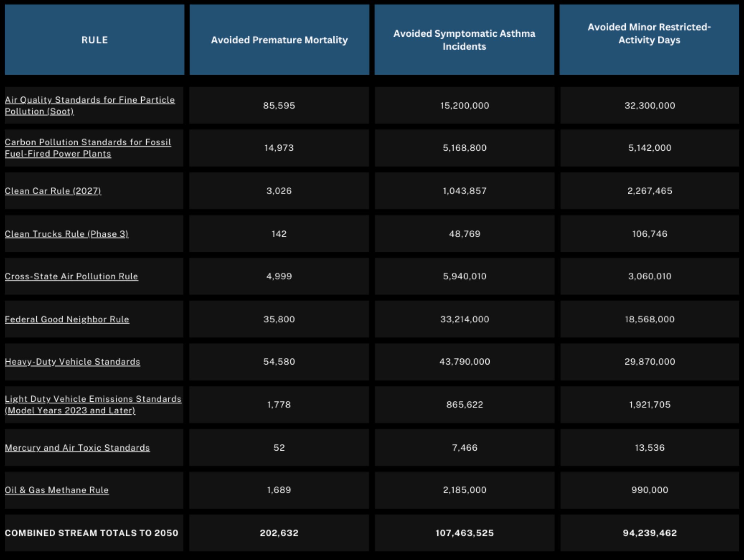
Task: Click Avoided Minor Restricted-Activity Days header
Action: tap(649, 33)
